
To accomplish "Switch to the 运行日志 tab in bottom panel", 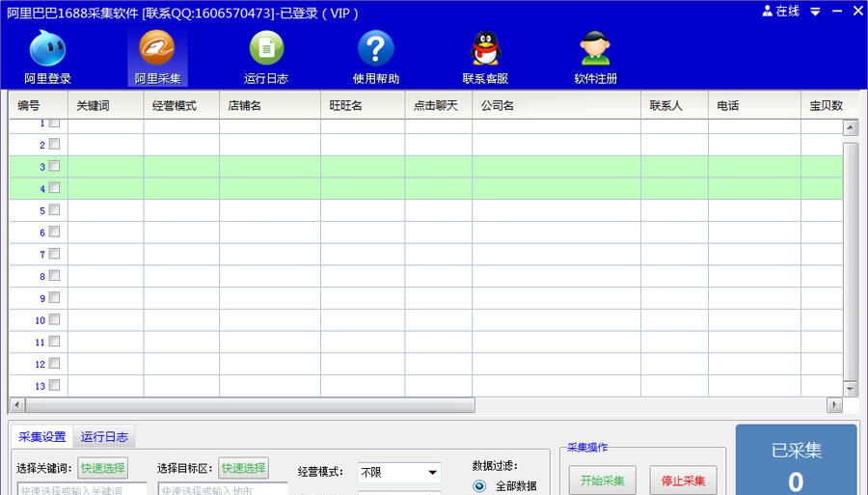I will click(104, 437).
